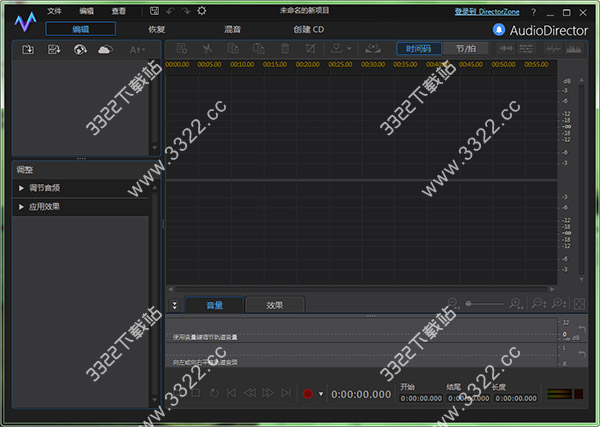Open the dropdown arrow beside the marker icon

pyautogui.click(x=349, y=49)
